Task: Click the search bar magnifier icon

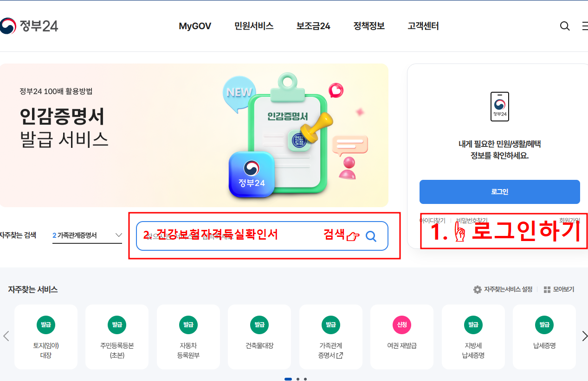Action: point(371,236)
